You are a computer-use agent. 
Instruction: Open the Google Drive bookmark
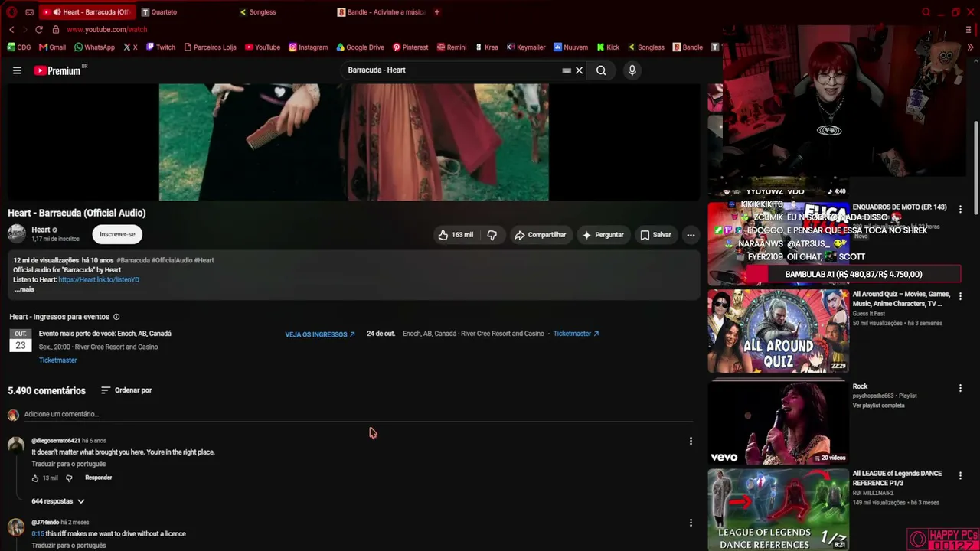[361, 47]
